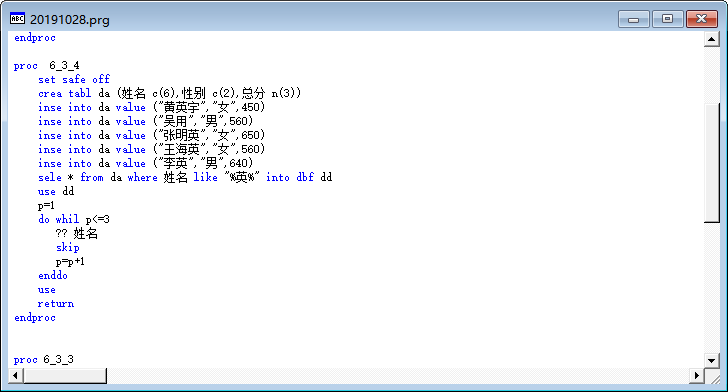Click the "sele * from da where" line
Image resolution: width=728 pixels, height=392 pixels.
point(185,177)
